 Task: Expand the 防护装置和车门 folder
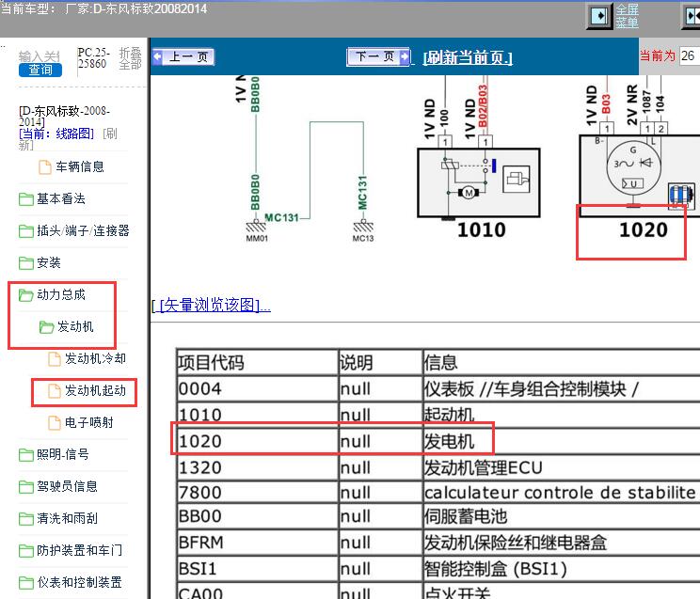pyautogui.click(x=79, y=550)
